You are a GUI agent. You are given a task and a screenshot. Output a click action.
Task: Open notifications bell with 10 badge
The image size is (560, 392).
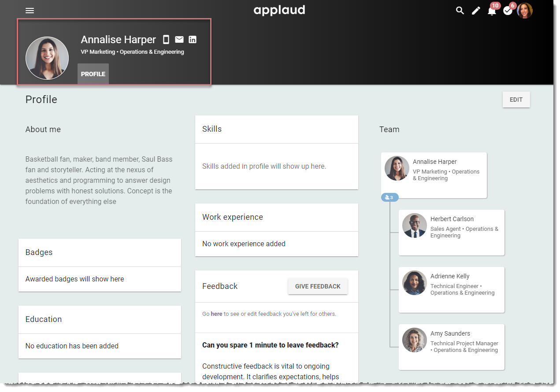[x=492, y=11]
